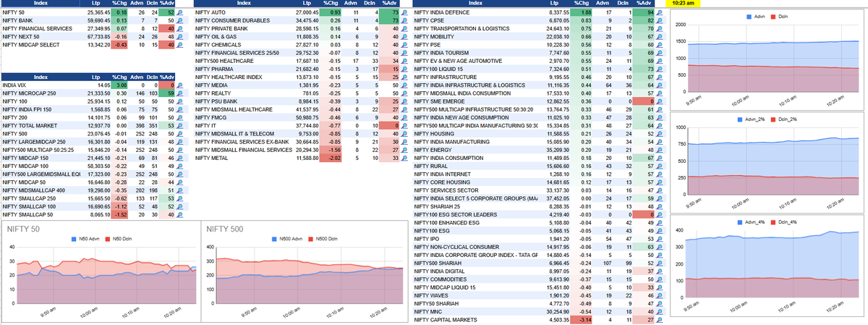Click the 3.08 %Chg value for INDIA VIX
This screenshot has width=868, height=325.
pyautogui.click(x=121, y=85)
